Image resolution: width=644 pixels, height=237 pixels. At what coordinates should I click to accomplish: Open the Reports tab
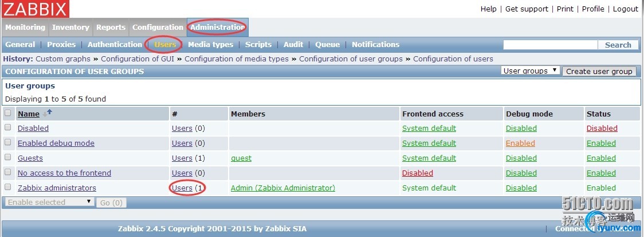click(111, 27)
